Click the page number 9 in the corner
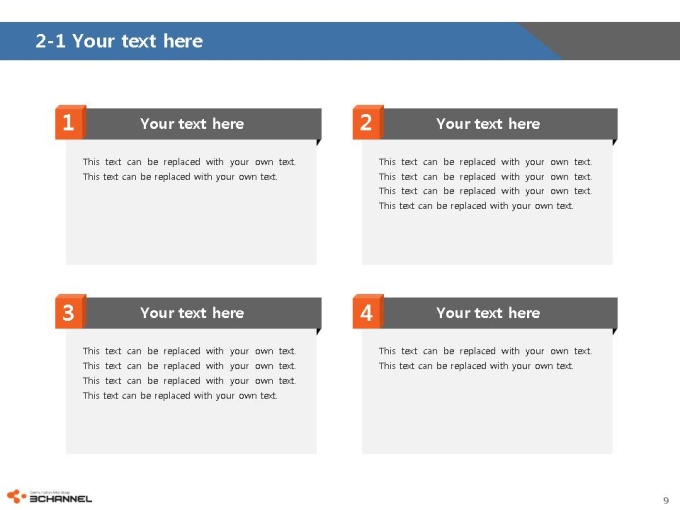 (666, 500)
